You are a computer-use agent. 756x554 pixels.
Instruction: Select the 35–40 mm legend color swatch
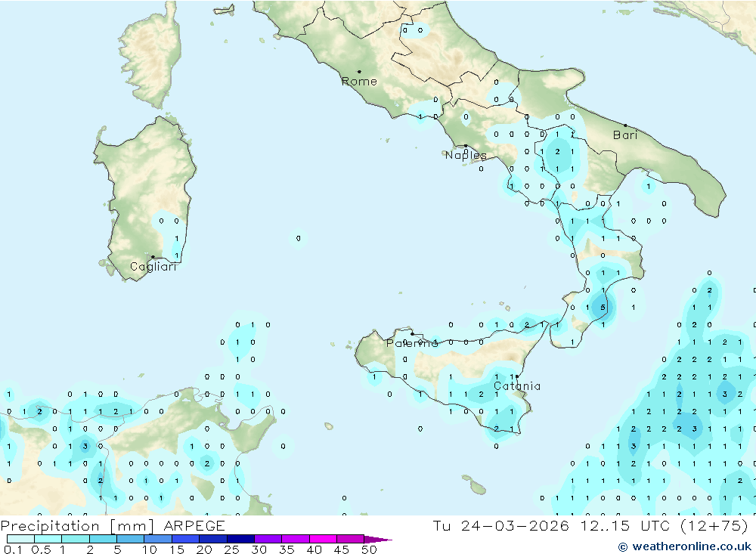point(295,539)
